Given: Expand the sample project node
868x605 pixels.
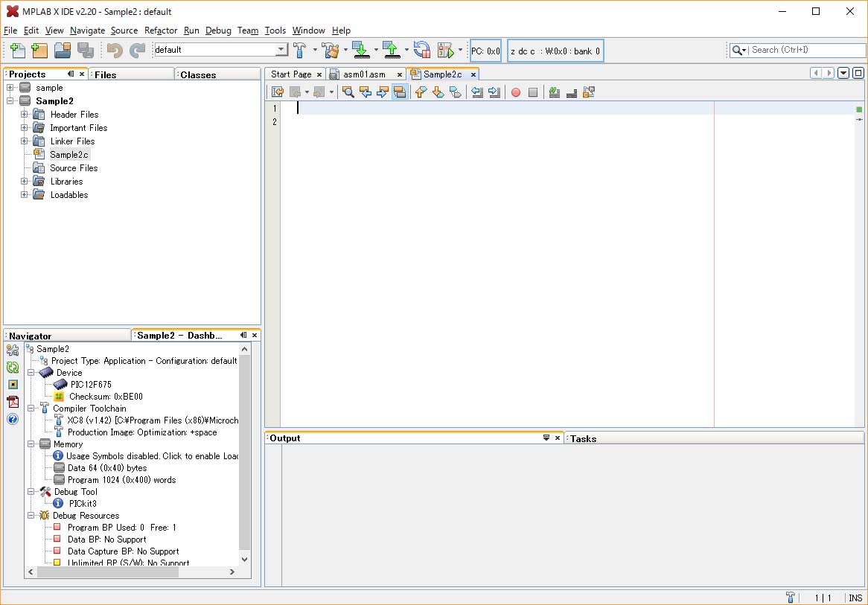Looking at the screenshot, I should click(x=10, y=88).
